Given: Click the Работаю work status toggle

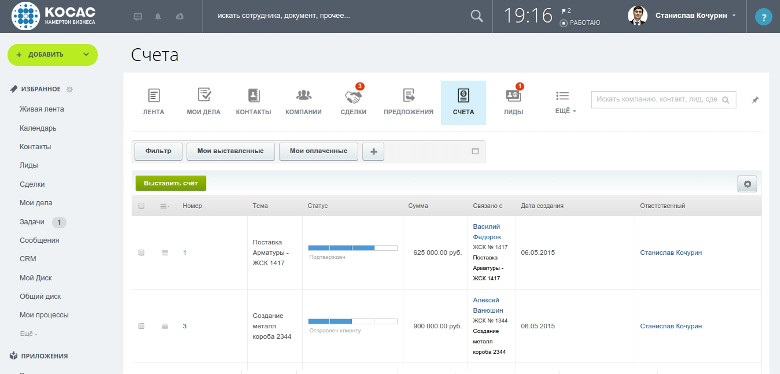Looking at the screenshot, I should click(x=580, y=23).
